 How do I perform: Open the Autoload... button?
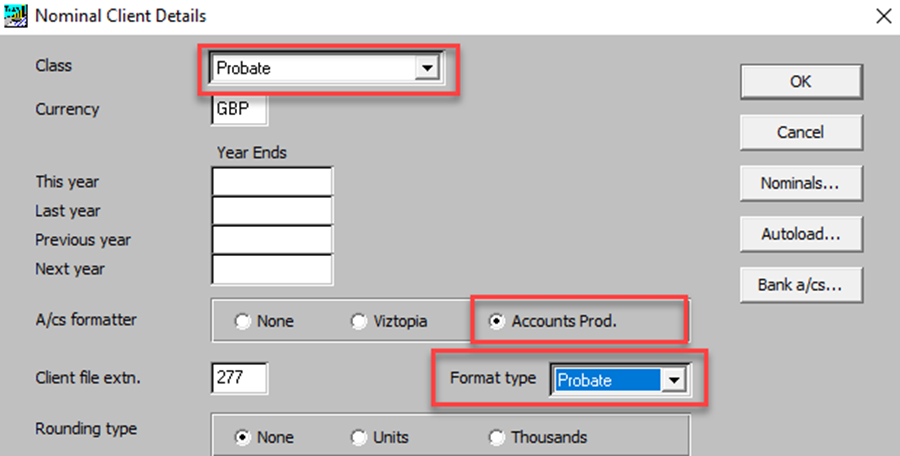pyautogui.click(x=801, y=234)
